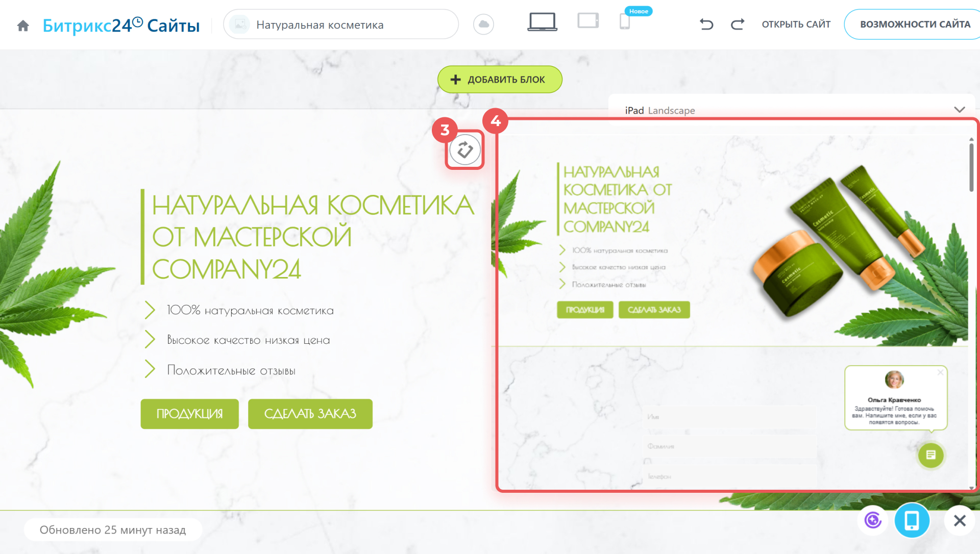Open the purple CoPilot AI icon
Viewport: 980px width, 554px height.
coord(873,520)
